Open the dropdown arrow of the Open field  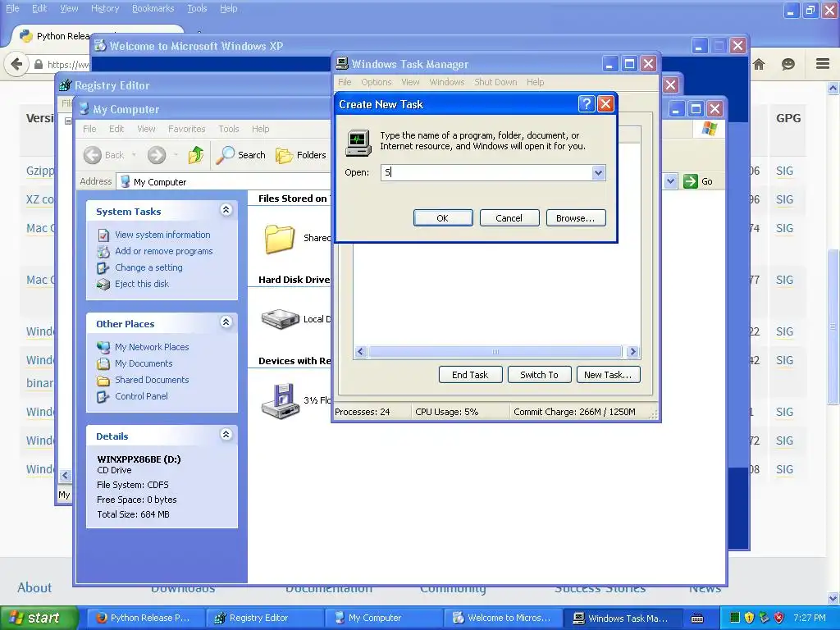pyautogui.click(x=598, y=172)
